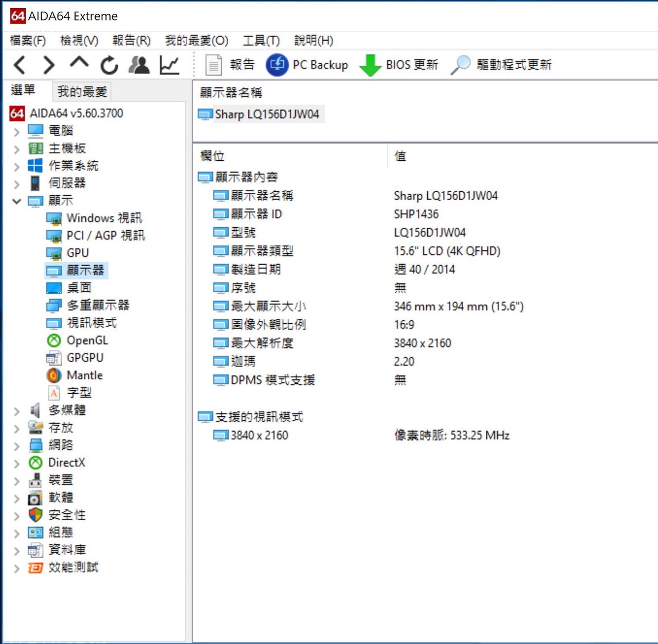Click the Mantle icon in the tree
This screenshot has width=658, height=644.
pyautogui.click(x=54, y=375)
